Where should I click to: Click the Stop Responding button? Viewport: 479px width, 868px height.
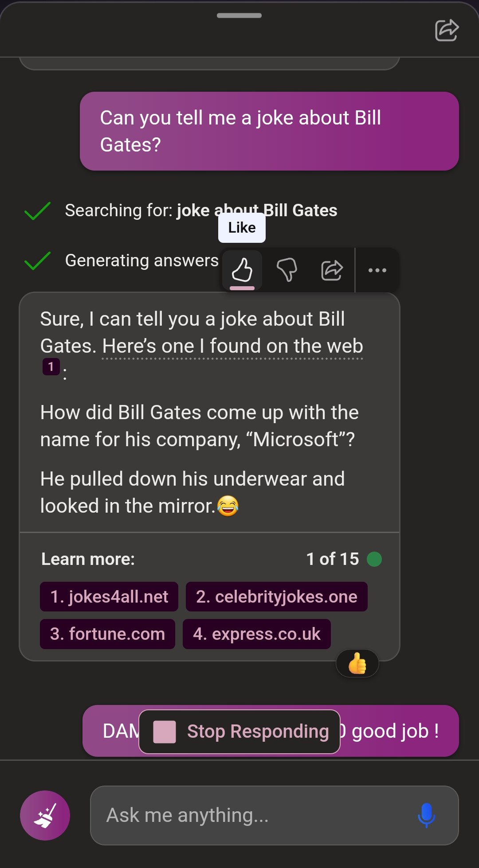click(x=239, y=732)
